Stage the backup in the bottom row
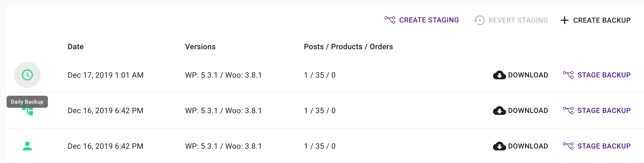Screen dimensions: 644x163 [x=597, y=146]
